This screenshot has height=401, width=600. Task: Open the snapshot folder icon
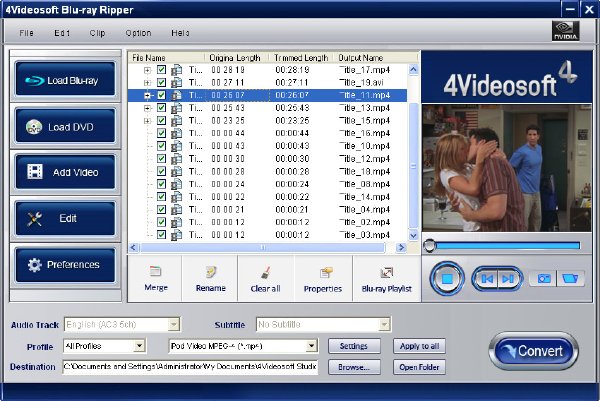tap(571, 279)
